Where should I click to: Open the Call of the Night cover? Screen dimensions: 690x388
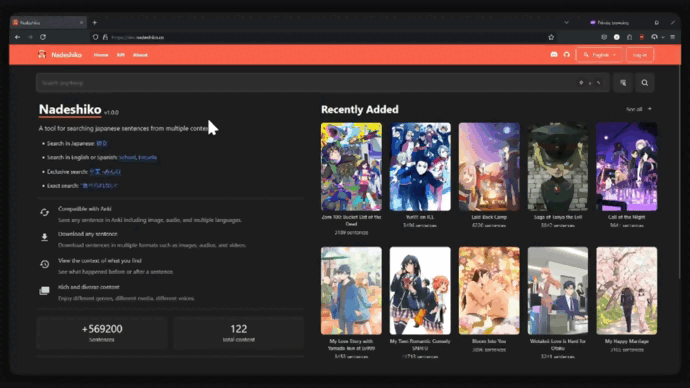627,167
